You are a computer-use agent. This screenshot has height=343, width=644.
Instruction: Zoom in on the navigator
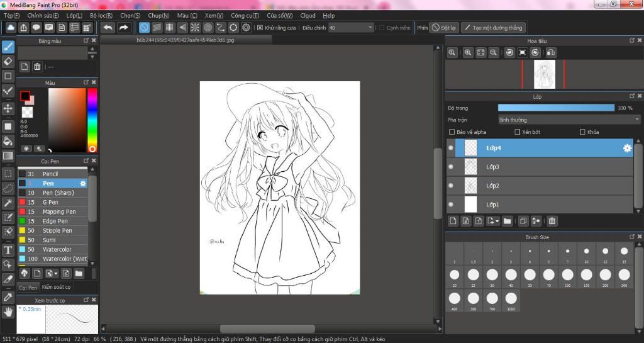click(x=468, y=53)
